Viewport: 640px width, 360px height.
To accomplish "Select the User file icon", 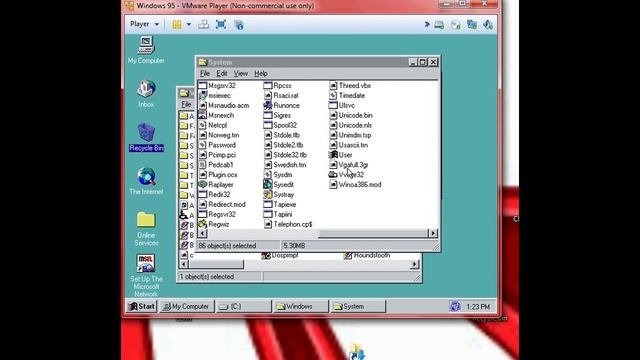I will (333, 155).
